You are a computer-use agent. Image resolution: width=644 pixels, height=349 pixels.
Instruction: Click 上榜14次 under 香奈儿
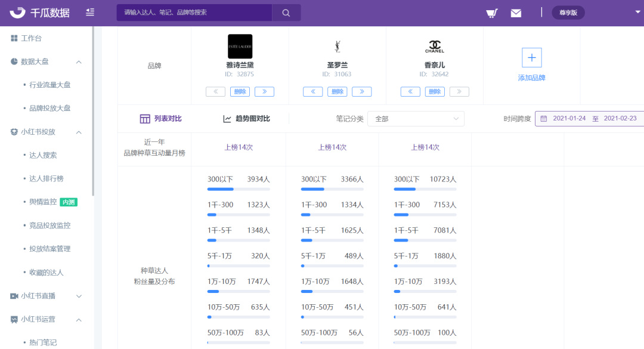pyautogui.click(x=425, y=147)
